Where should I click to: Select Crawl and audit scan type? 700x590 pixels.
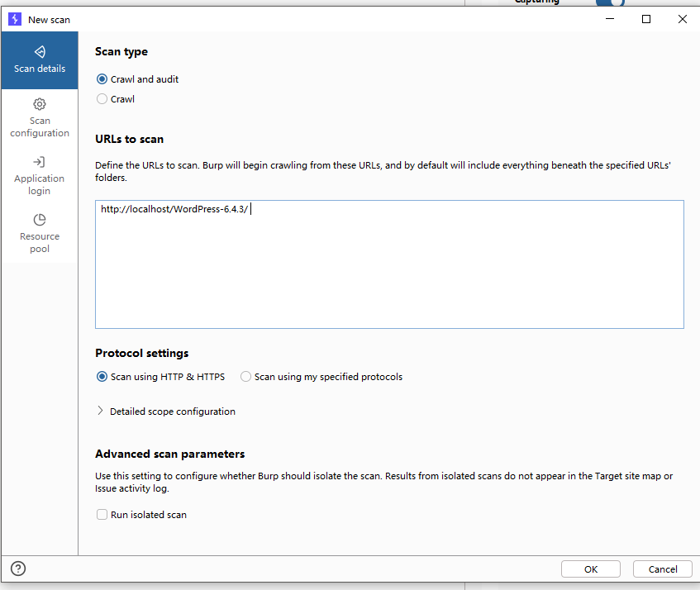tap(102, 79)
